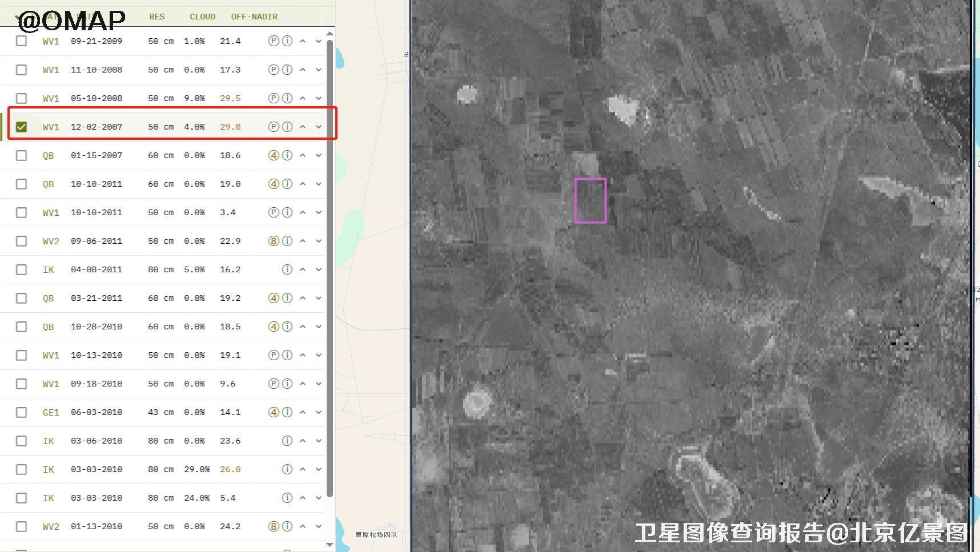Move WV1 11-10-2008 layer down
The height and width of the screenshot is (552, 980).
[x=319, y=70]
